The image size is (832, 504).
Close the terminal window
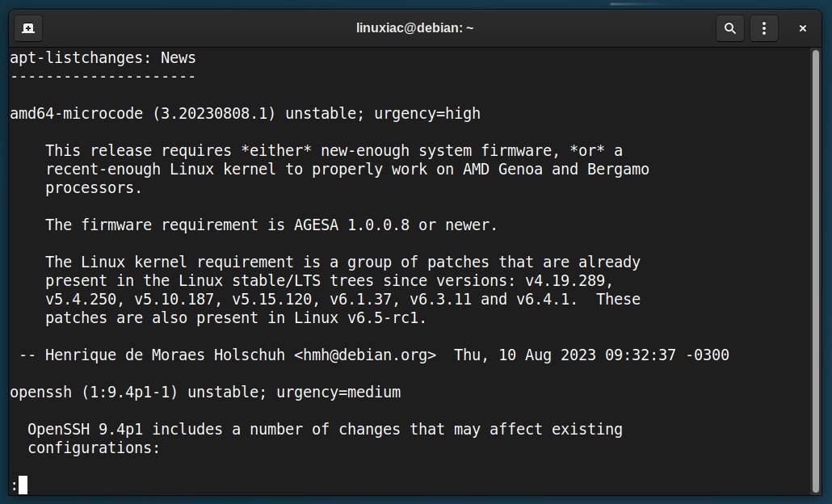pyautogui.click(x=803, y=28)
